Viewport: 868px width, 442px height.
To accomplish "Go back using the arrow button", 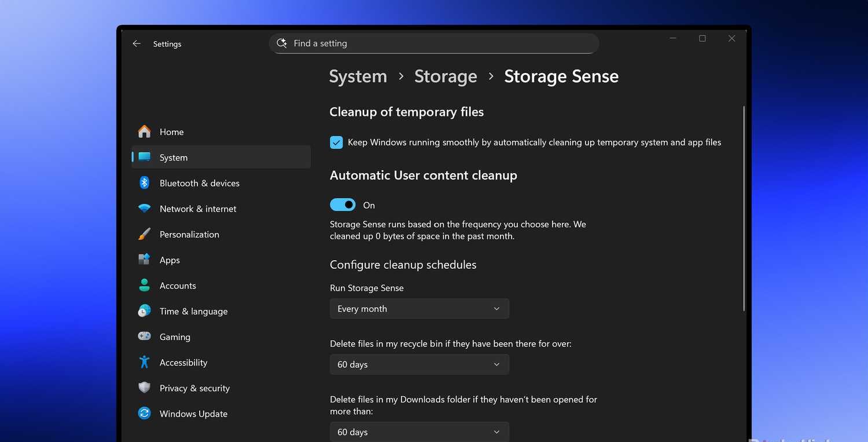I will tap(136, 43).
